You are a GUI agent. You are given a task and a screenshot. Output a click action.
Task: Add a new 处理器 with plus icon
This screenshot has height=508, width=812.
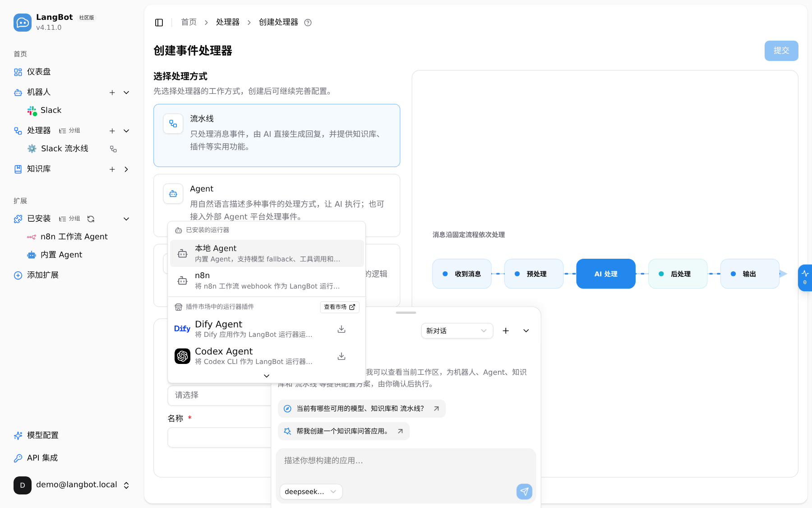point(112,131)
